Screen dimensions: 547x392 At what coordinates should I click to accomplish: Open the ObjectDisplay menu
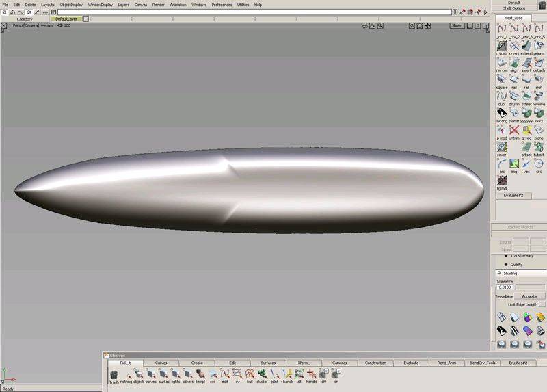pyautogui.click(x=70, y=5)
